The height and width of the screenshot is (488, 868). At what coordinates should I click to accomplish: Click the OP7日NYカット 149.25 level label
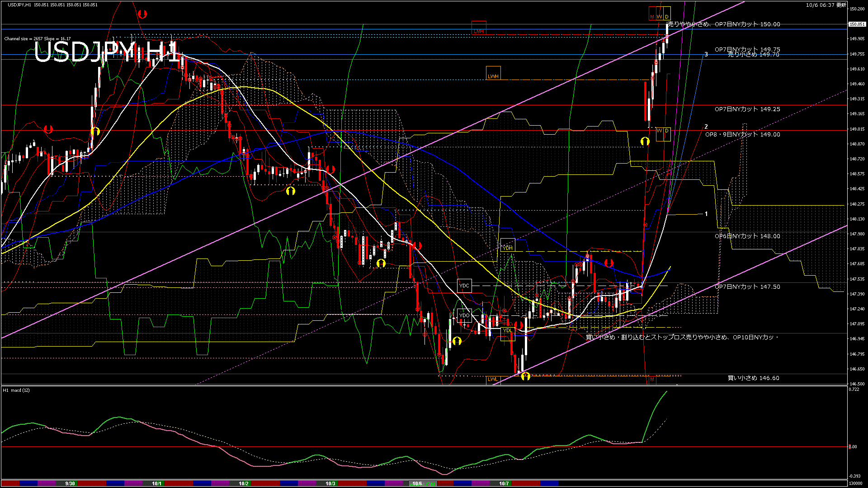[x=747, y=109]
